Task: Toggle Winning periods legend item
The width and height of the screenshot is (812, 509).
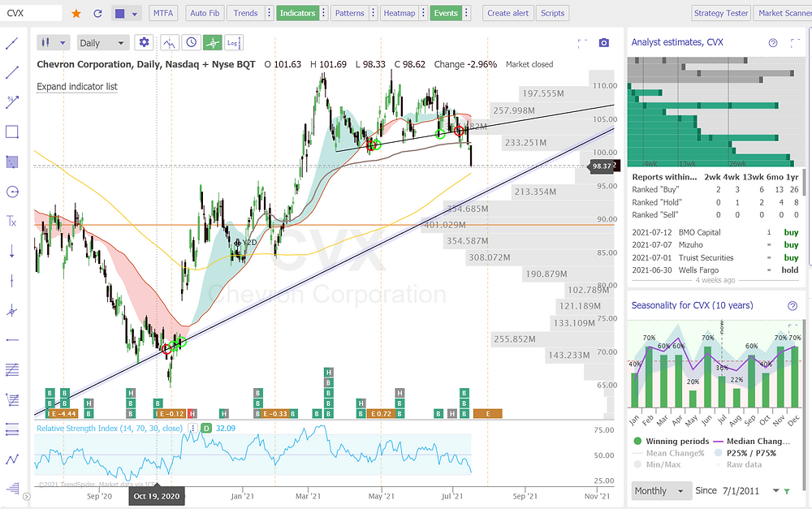Action: [672, 441]
